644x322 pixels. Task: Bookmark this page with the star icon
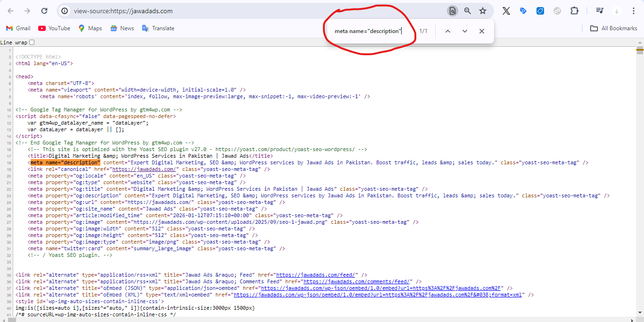coord(483,11)
